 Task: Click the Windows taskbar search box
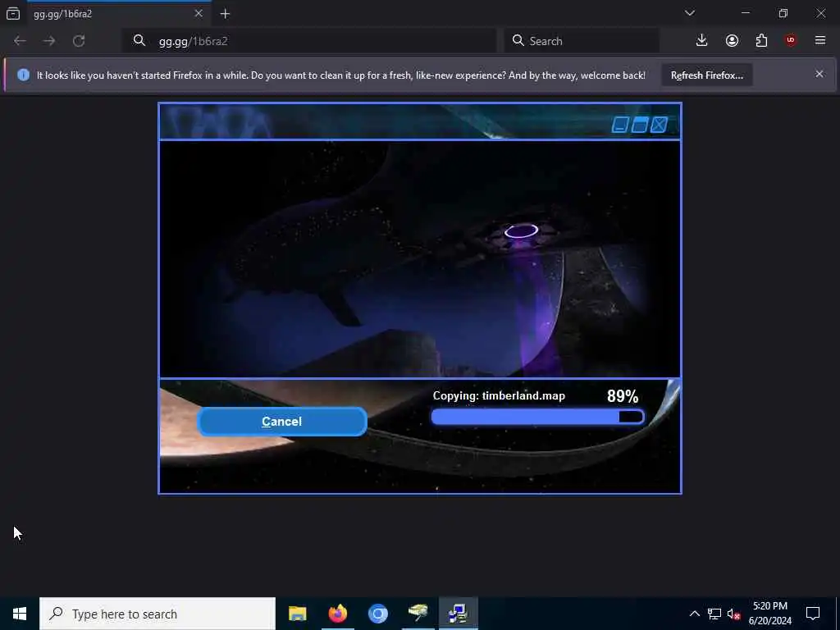[x=157, y=614]
